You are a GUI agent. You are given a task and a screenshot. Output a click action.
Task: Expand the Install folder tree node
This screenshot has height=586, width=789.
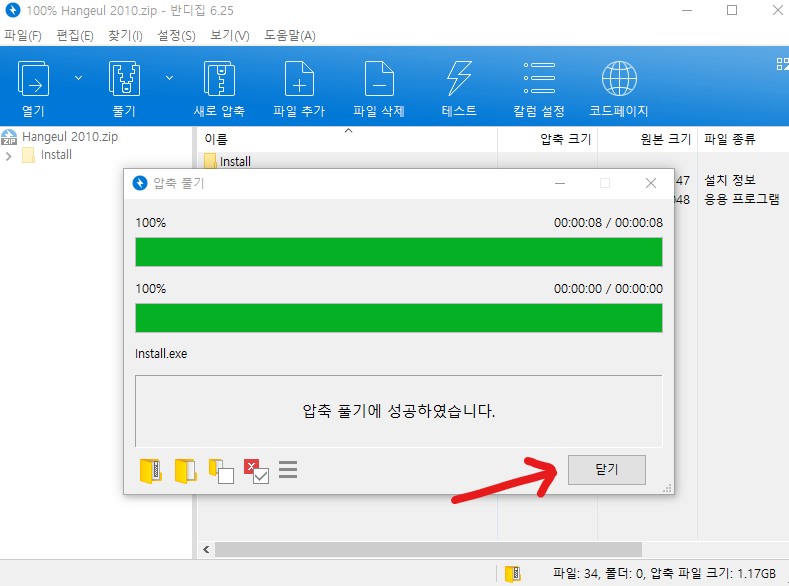point(8,156)
